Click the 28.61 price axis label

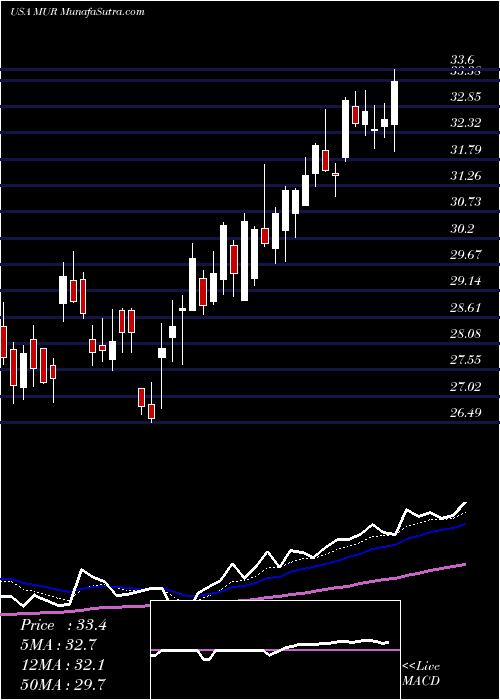click(x=466, y=308)
